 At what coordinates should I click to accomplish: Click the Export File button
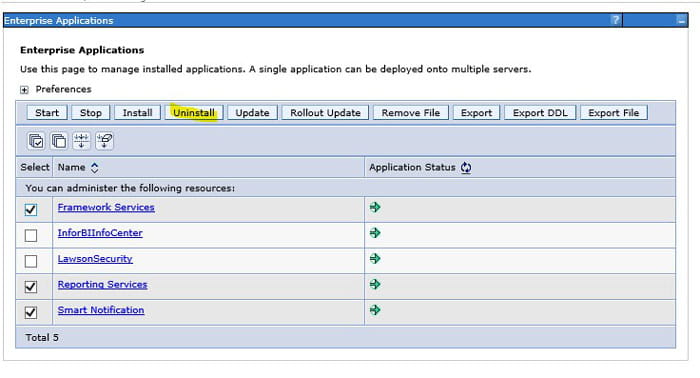point(613,113)
